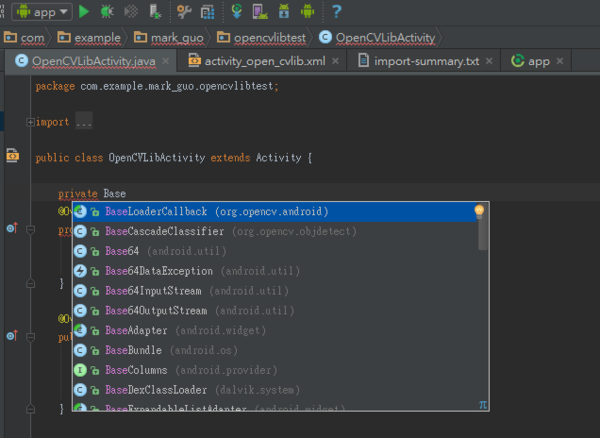
Task: Open the import-summary.txt tab
Action: click(x=421, y=61)
